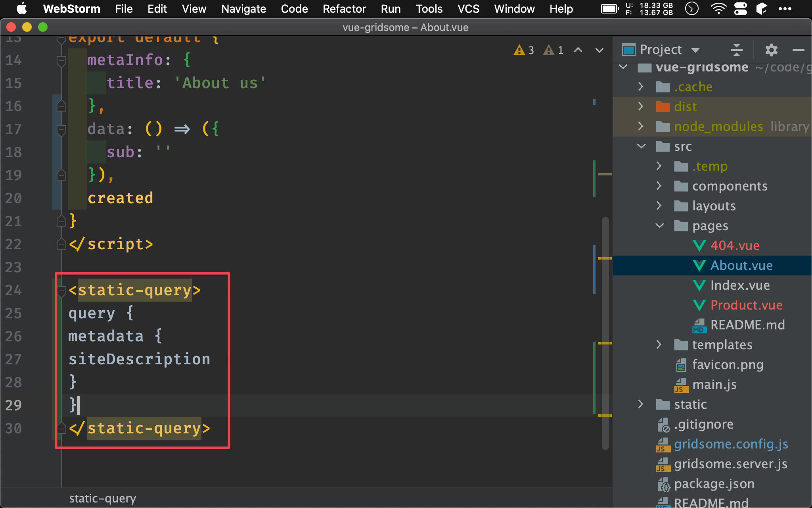Go to next highlighted error arrow
The image size is (812, 508).
click(x=599, y=50)
